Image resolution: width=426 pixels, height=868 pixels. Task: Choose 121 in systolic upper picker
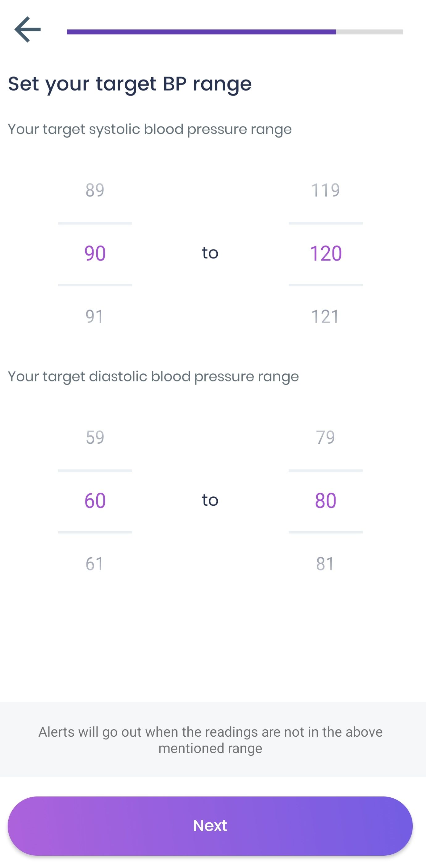[325, 316]
